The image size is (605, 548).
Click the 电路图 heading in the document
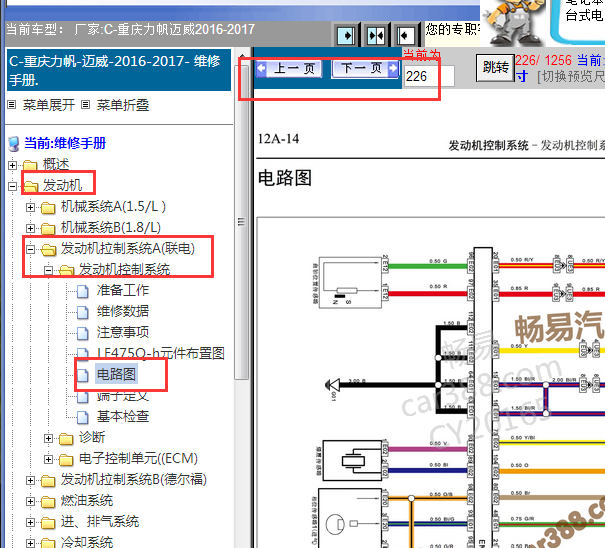[x=285, y=178]
